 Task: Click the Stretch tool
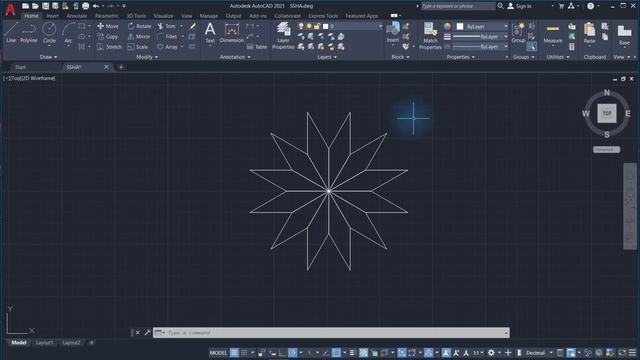[x=109, y=47]
